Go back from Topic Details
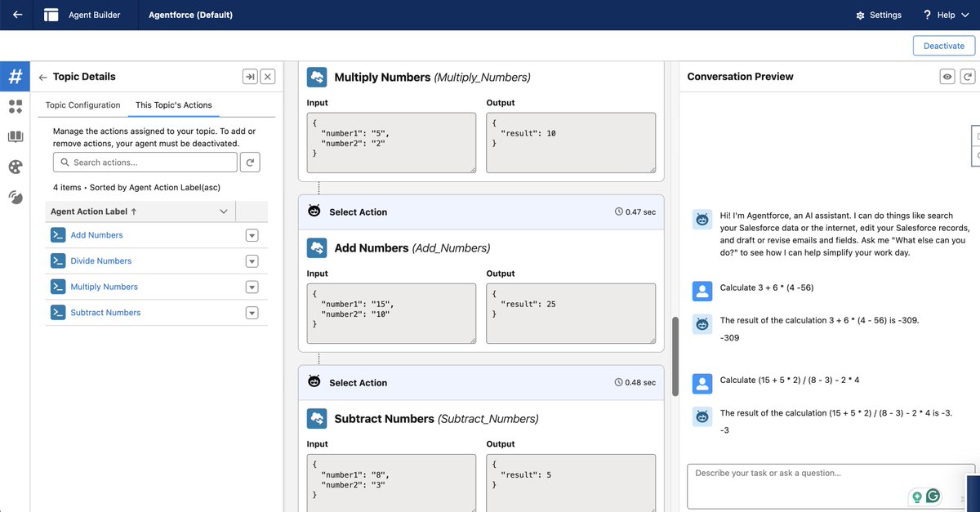980x512 pixels. coord(42,77)
